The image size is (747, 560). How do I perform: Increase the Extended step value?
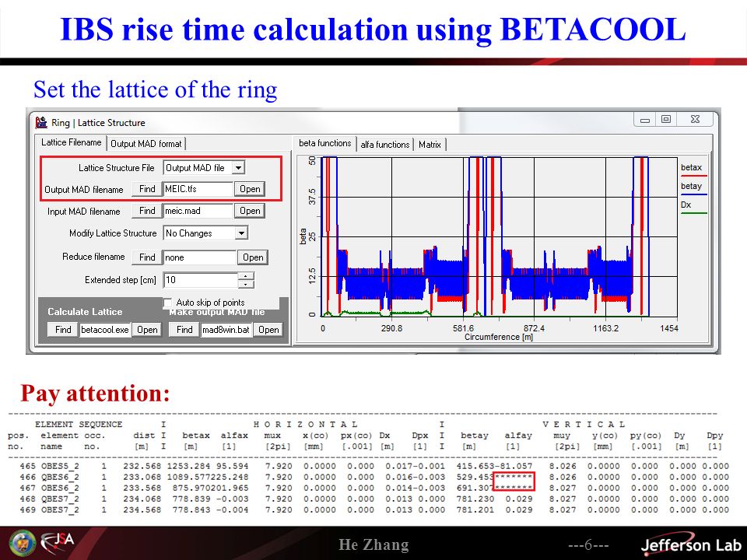pos(246,276)
